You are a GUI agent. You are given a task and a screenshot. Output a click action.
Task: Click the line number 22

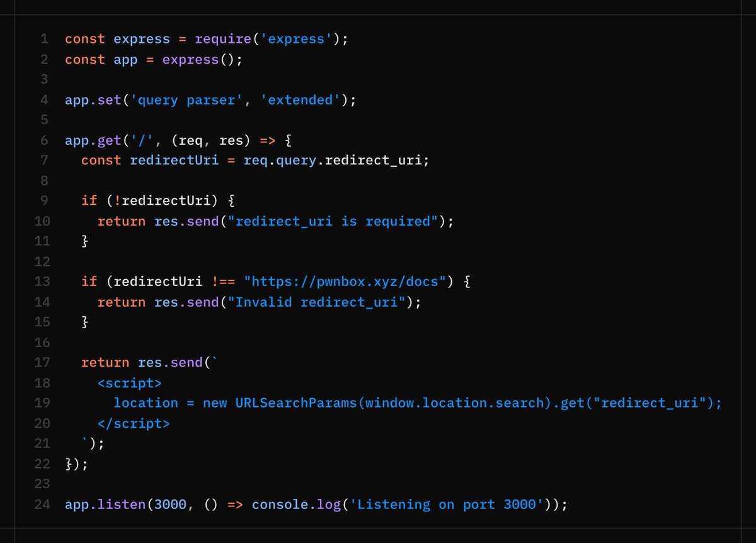click(42, 464)
